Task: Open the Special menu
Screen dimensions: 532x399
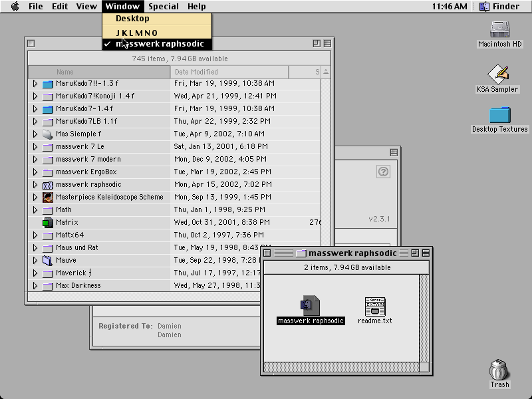Action: pyautogui.click(x=163, y=6)
